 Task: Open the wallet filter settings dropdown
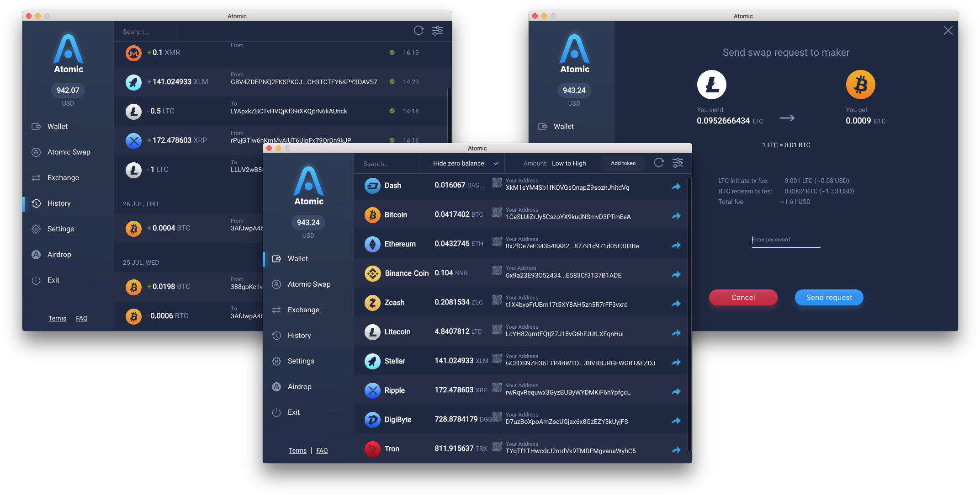click(x=678, y=163)
